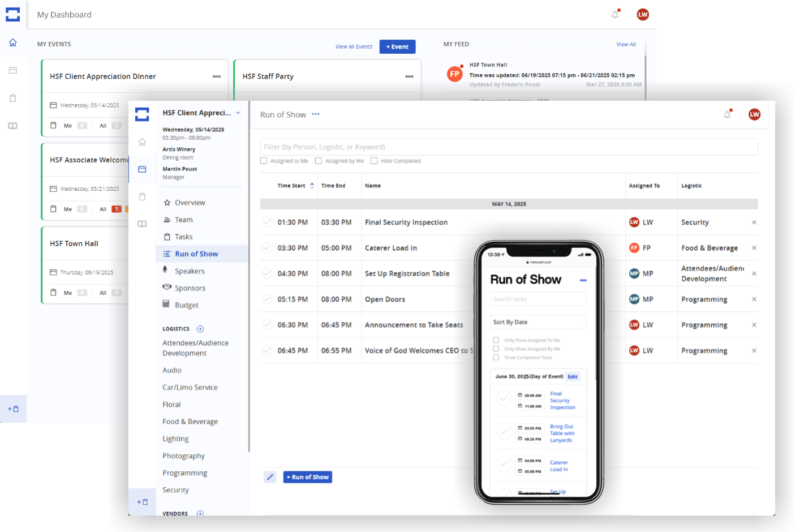The image size is (804, 532).
Task: Click Search tasks field on phone
Action: 538,299
